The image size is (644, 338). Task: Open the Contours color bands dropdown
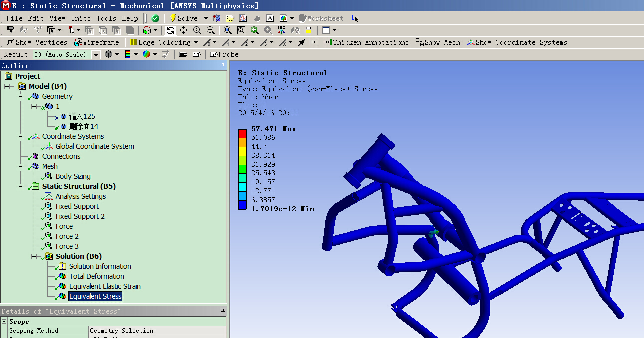tap(135, 54)
